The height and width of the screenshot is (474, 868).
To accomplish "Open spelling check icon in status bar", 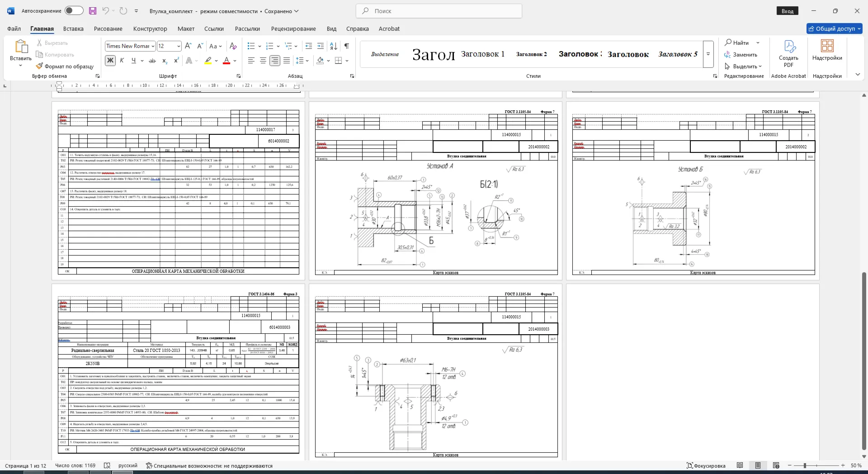I will coord(107,465).
